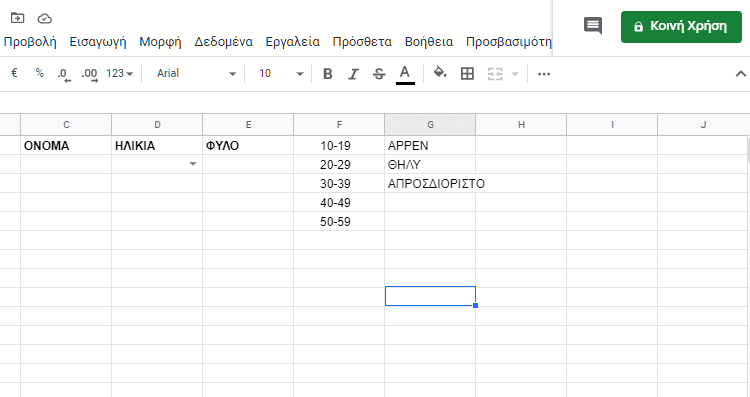
Task: Open the Προβολή menu
Action: click(x=30, y=42)
